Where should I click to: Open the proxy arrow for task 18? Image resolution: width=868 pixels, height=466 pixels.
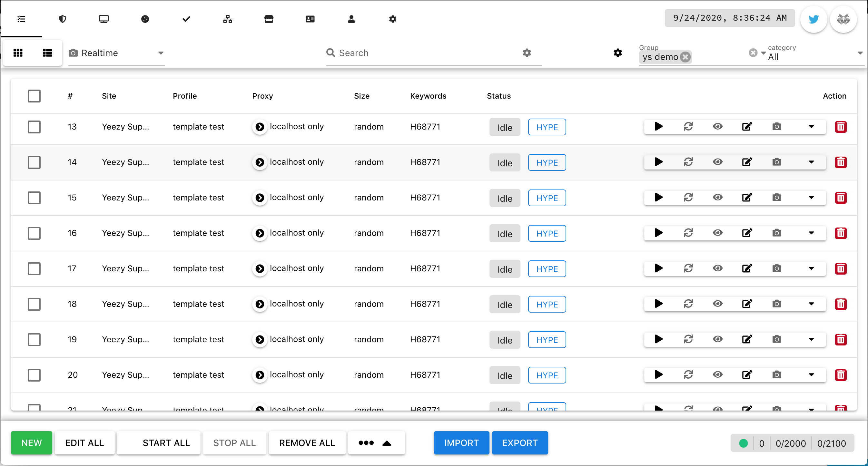(260, 304)
